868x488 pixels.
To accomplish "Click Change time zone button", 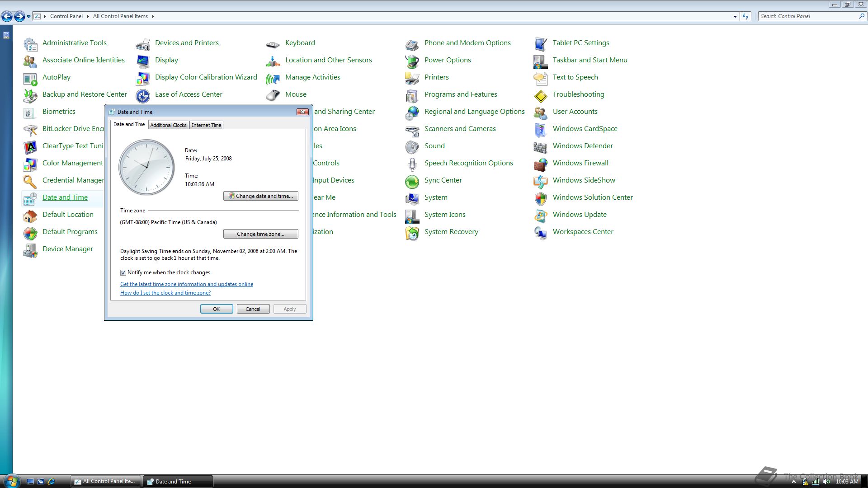I will [x=261, y=234].
